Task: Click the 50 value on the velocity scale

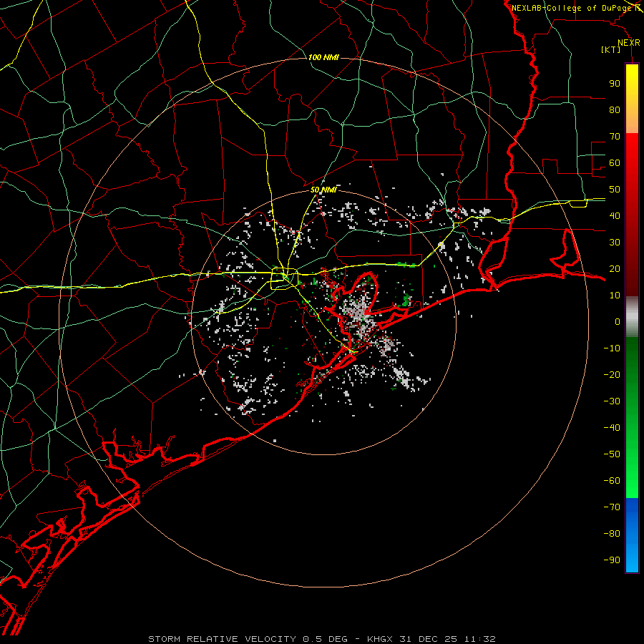Action: pyautogui.click(x=615, y=190)
